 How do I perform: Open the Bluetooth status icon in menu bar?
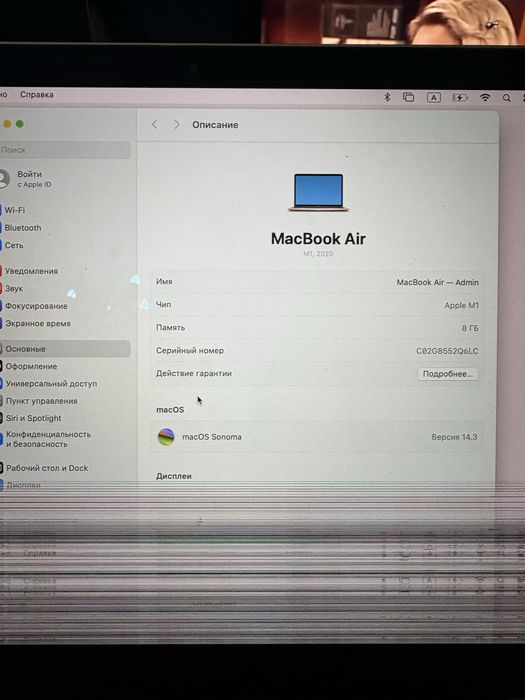pyautogui.click(x=387, y=97)
